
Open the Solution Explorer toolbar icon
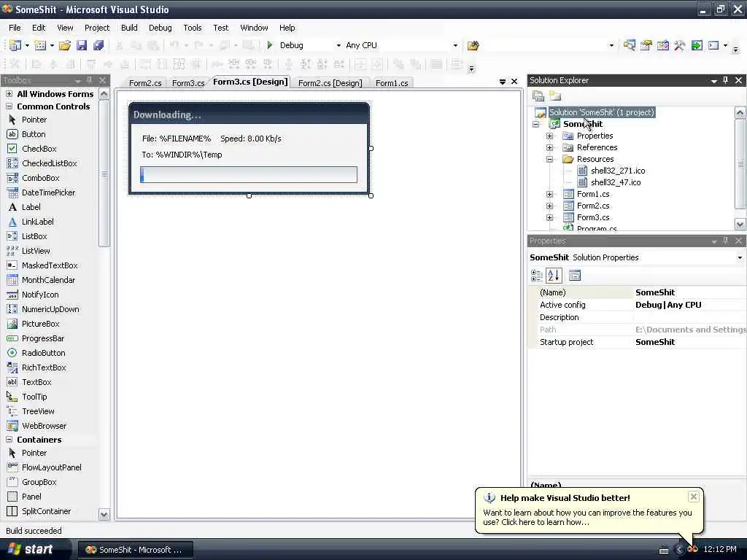[630, 45]
